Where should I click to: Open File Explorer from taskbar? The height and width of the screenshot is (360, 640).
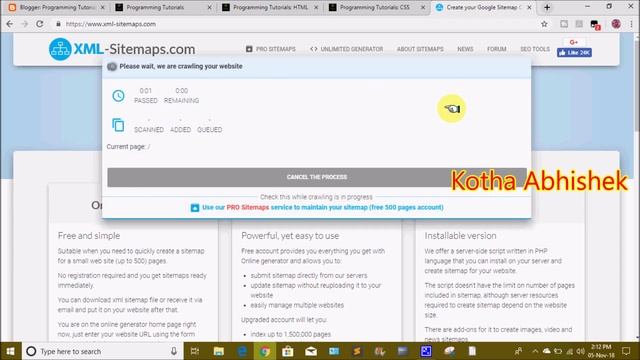pyautogui.click(x=219, y=351)
